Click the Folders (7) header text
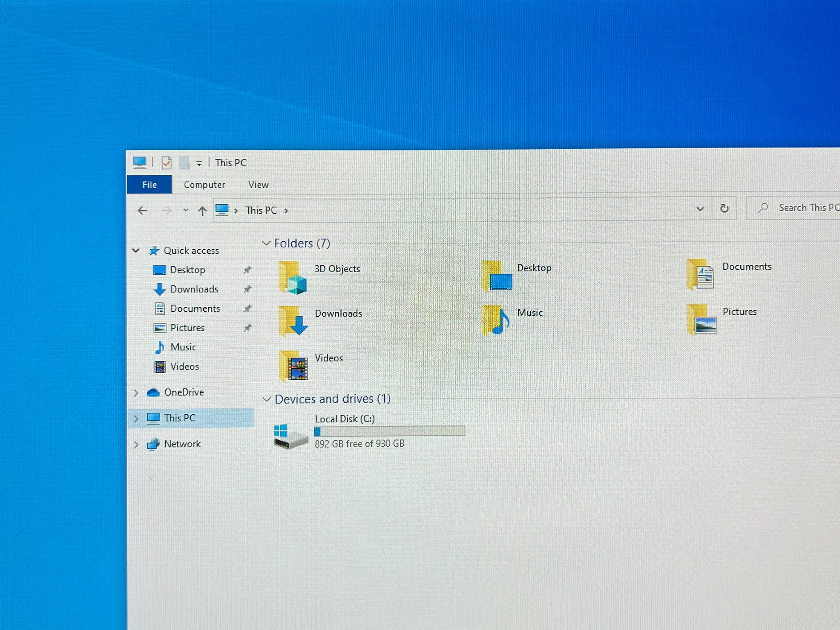This screenshot has height=630, width=840. (302, 243)
